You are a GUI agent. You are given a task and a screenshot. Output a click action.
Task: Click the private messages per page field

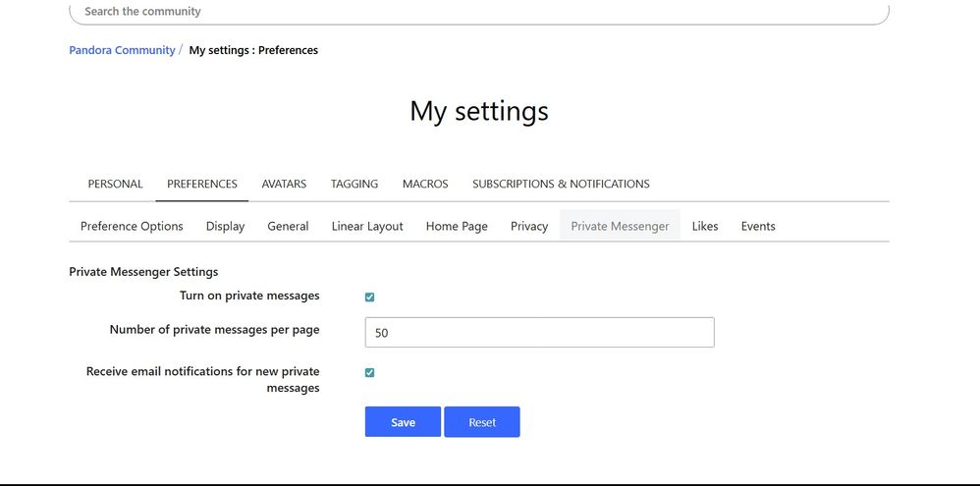(539, 333)
